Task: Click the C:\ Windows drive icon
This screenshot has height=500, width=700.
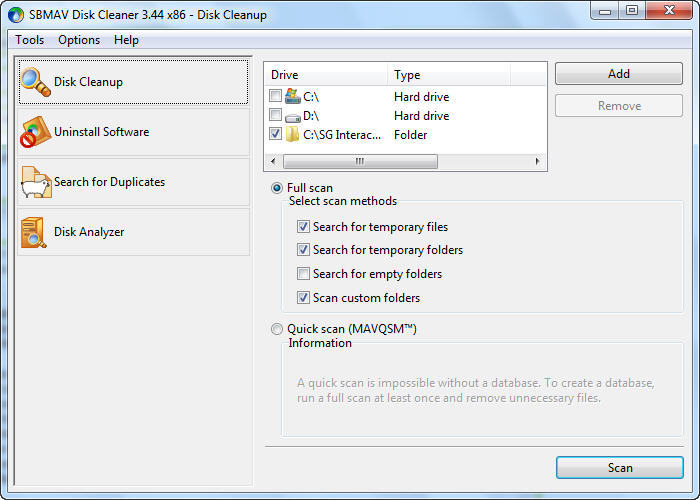Action: [293, 96]
